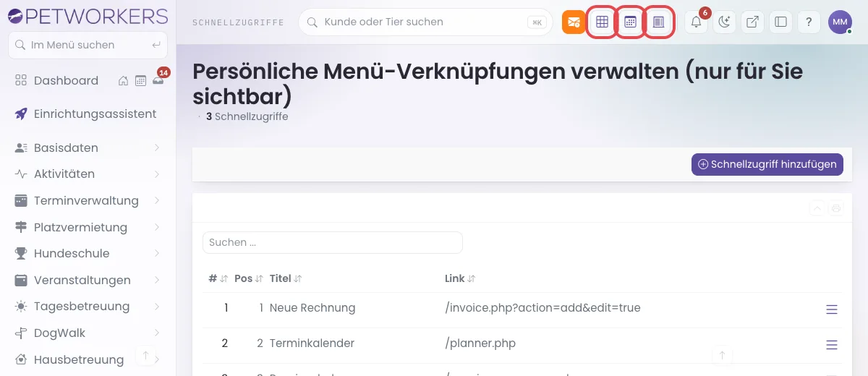This screenshot has height=376, width=868.
Task: Focus the 'Im Menü suchen' search field
Action: (88, 45)
